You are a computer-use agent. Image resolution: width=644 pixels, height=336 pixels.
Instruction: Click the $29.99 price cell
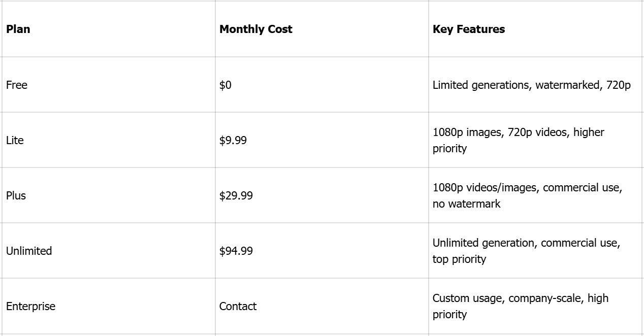click(x=236, y=196)
